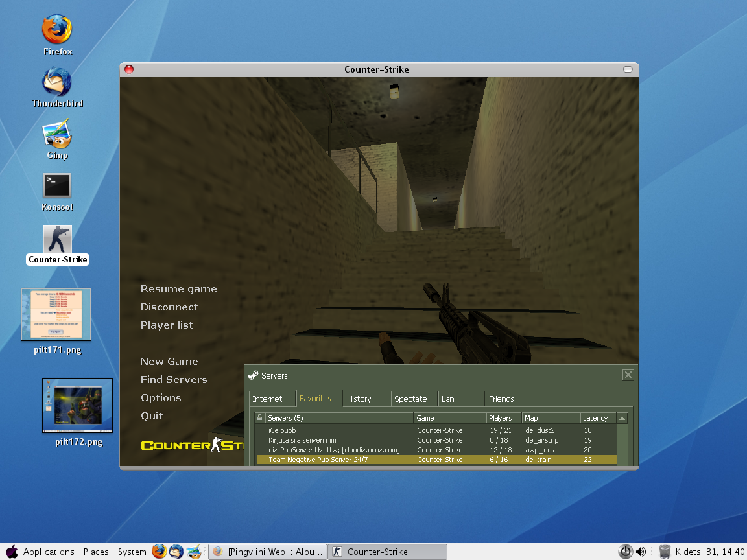The image size is (747, 560).
Task: Switch to Pingviini Web taskbar window
Action: [x=268, y=552]
